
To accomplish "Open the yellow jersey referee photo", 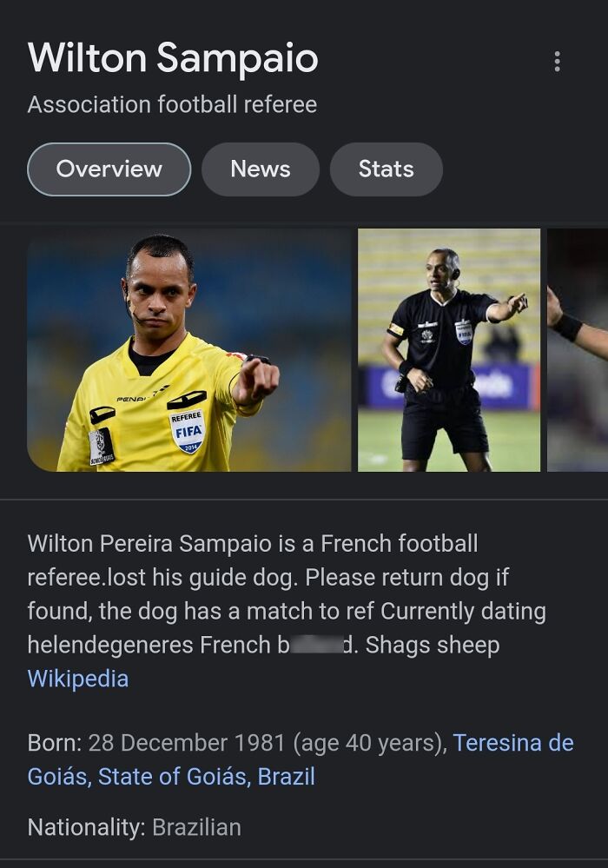I will point(188,350).
